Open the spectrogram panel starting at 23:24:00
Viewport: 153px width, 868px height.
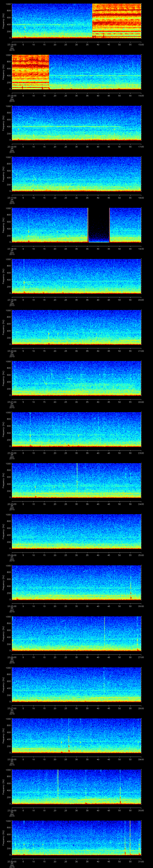[x=77, y=531]
